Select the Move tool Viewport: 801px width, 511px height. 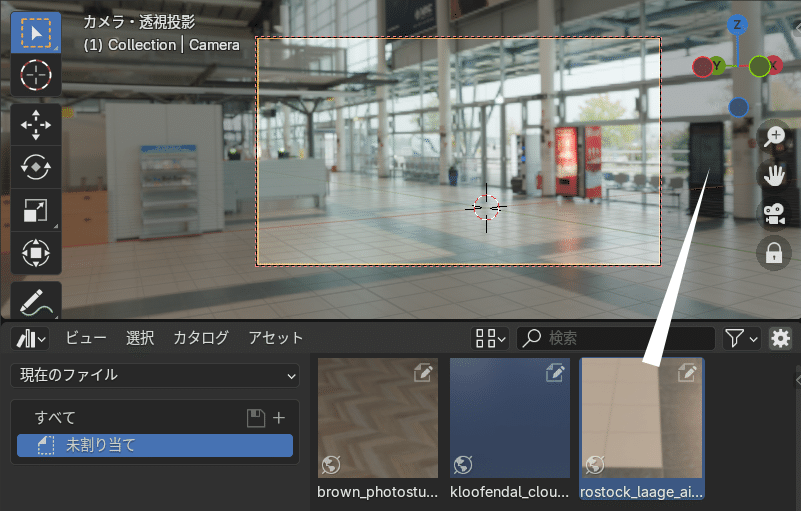click(x=36, y=125)
